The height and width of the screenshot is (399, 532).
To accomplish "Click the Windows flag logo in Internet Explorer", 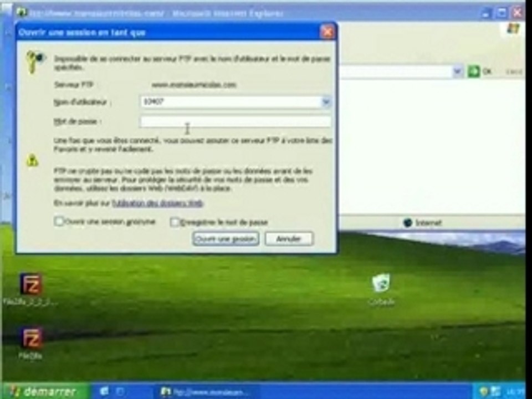I will click(513, 29).
